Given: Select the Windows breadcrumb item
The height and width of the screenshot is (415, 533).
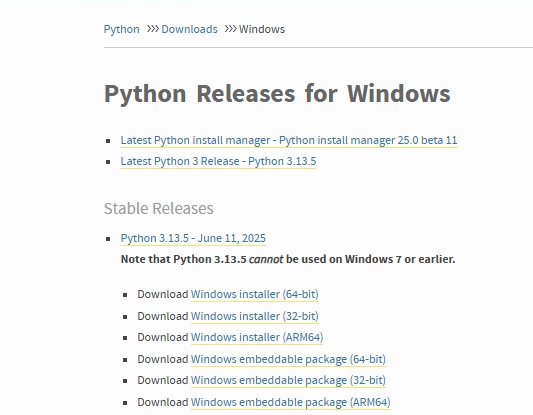Looking at the screenshot, I should (x=262, y=29).
